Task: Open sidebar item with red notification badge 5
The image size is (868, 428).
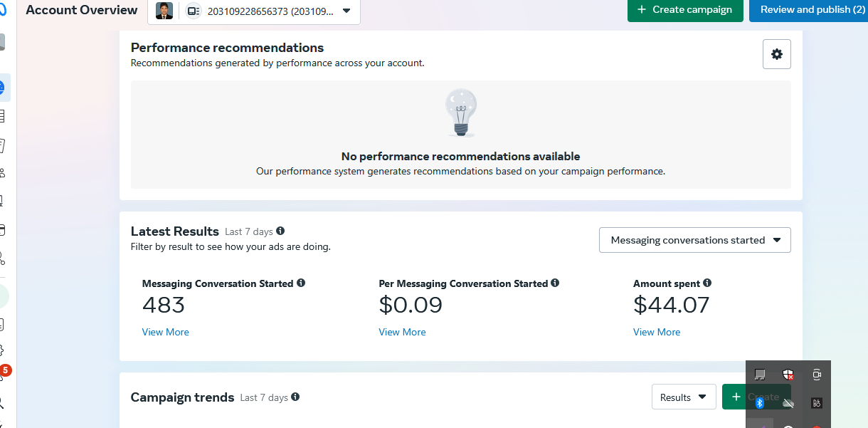Action: pyautogui.click(x=3, y=375)
